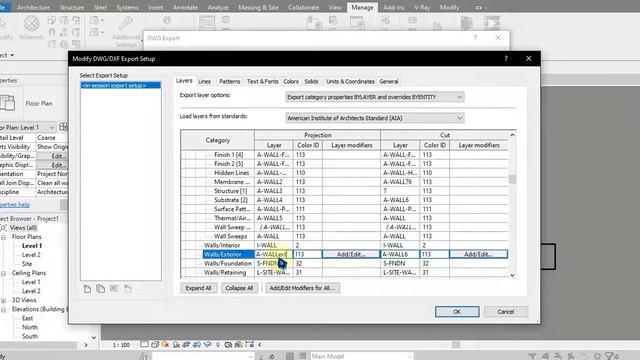Open the View ribbon tab
The image size is (640, 360).
[335, 7]
